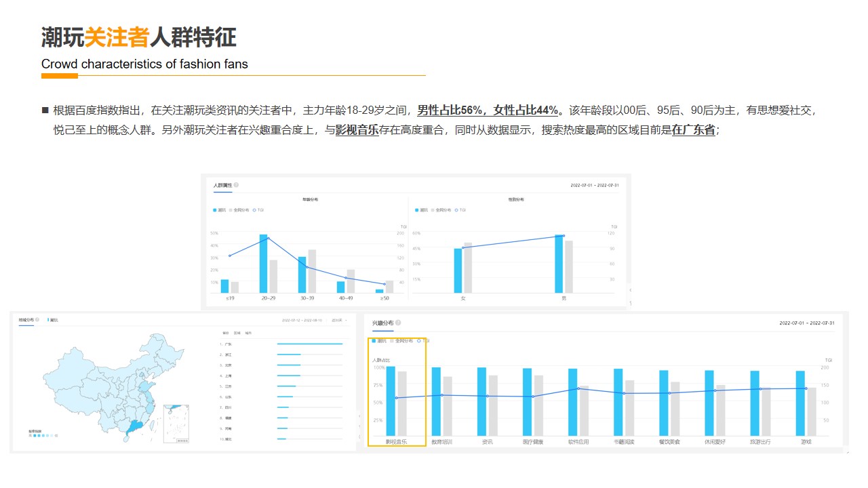Toggle TGI legend in gender distribution chart
Image resolution: width=868 pixels, height=488 pixels.
(x=460, y=210)
